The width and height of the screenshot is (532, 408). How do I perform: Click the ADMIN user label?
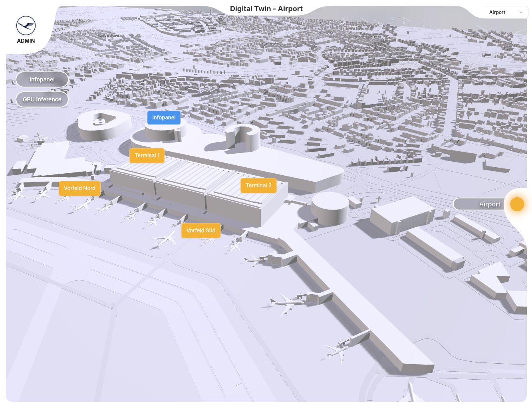(26, 41)
